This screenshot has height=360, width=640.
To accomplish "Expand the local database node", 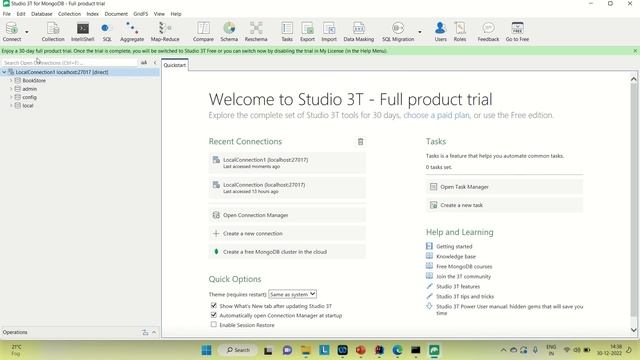I will [11, 106].
